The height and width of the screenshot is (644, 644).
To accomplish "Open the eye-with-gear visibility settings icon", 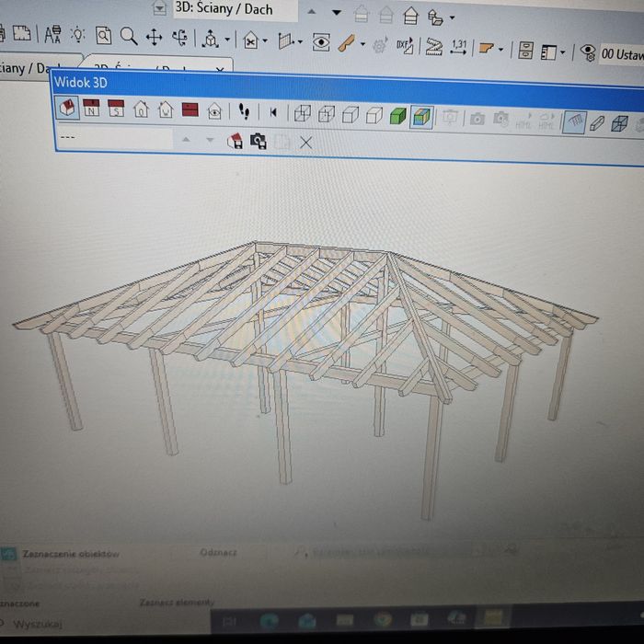I will pos(588,52).
